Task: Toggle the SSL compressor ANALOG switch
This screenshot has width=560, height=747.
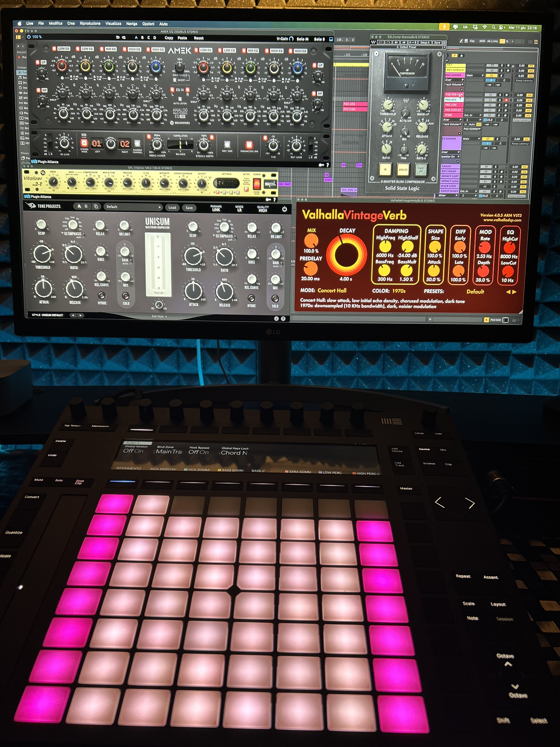Action: 403,170
